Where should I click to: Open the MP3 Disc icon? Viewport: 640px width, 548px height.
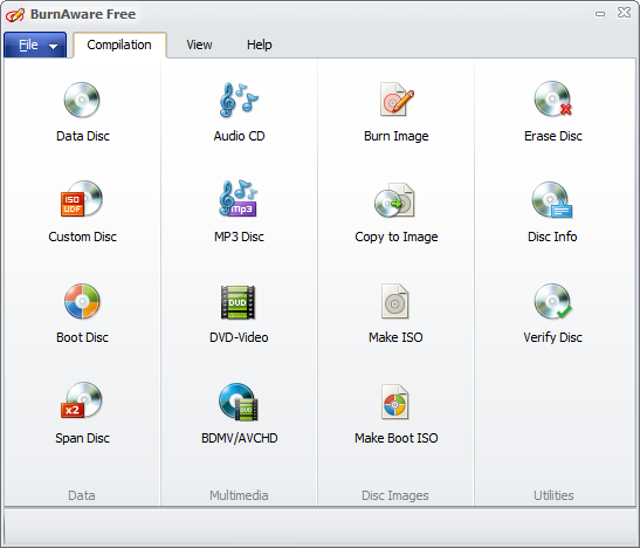pyautogui.click(x=239, y=198)
